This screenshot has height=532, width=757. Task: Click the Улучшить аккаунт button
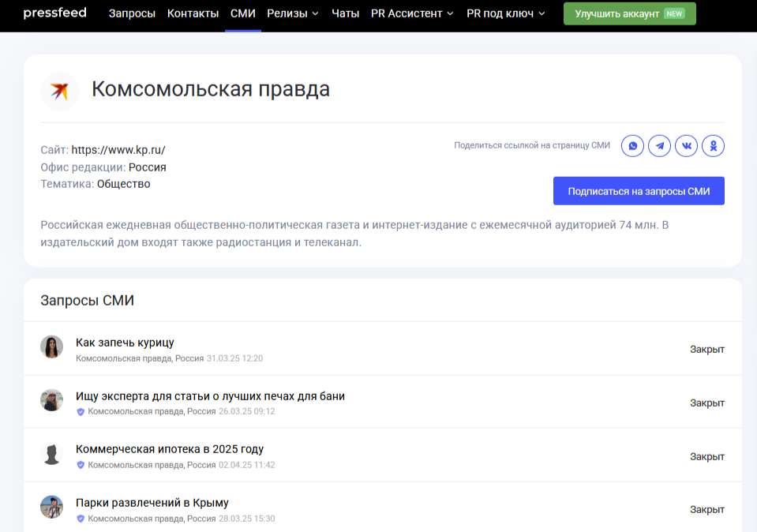pyautogui.click(x=630, y=13)
